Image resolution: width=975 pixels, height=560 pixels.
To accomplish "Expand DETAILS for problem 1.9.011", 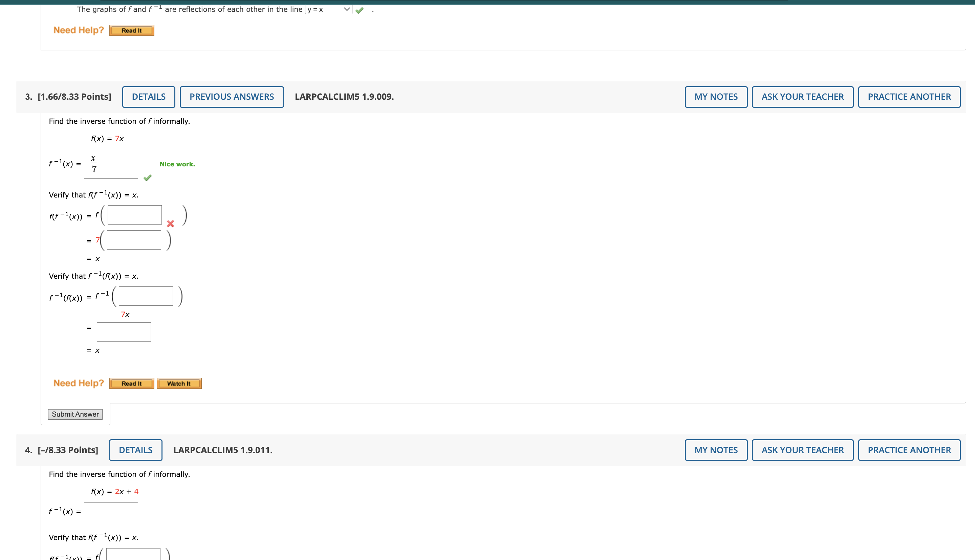I will [x=135, y=450].
